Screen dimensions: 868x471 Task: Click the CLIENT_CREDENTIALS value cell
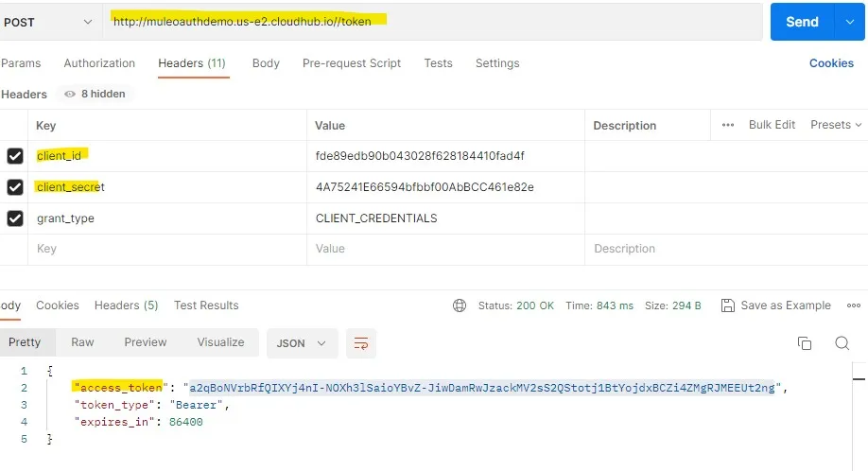(445, 218)
